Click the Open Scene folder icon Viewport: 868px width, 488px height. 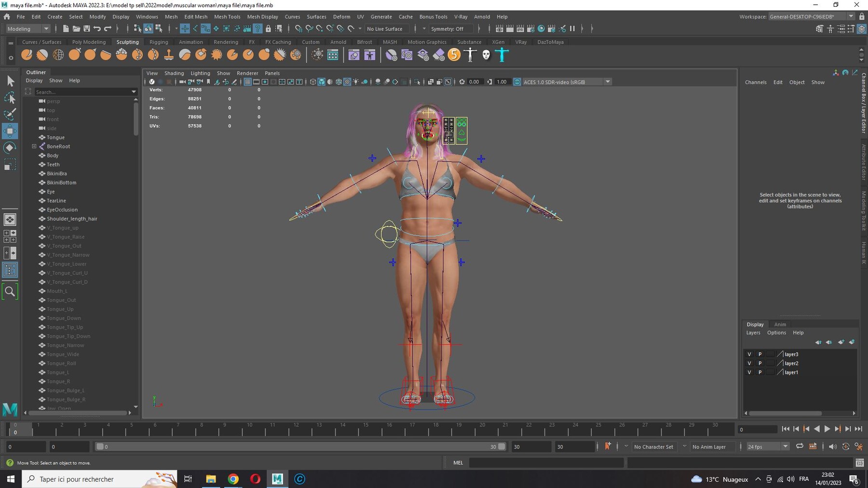point(76,29)
